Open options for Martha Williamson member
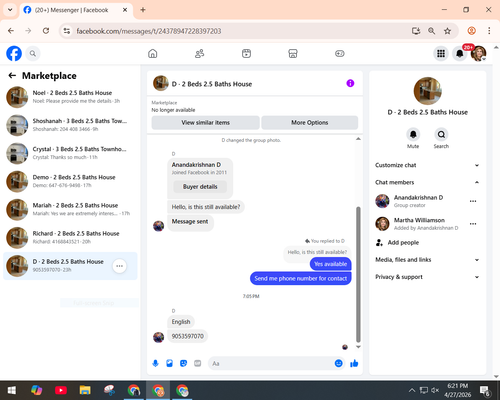The height and width of the screenshot is (400, 500). click(473, 224)
